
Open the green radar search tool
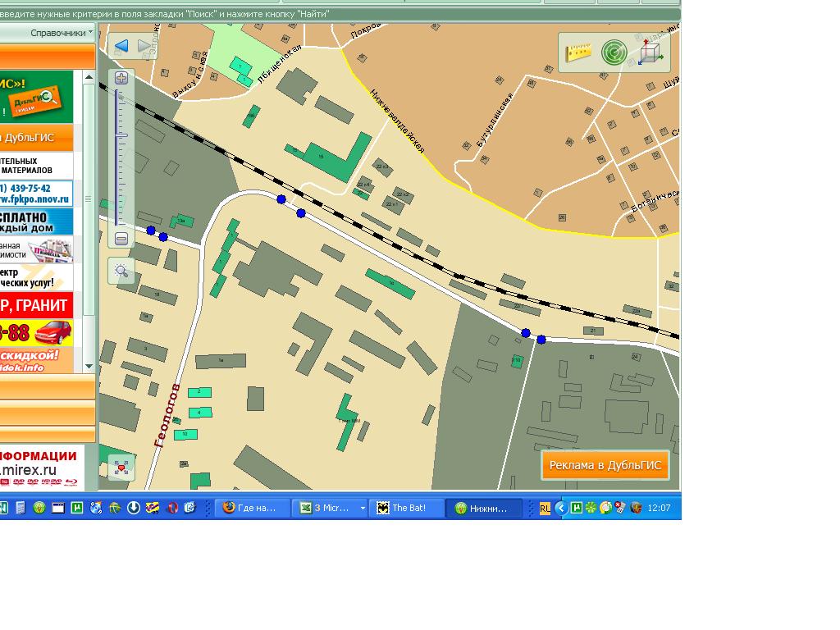coord(613,52)
